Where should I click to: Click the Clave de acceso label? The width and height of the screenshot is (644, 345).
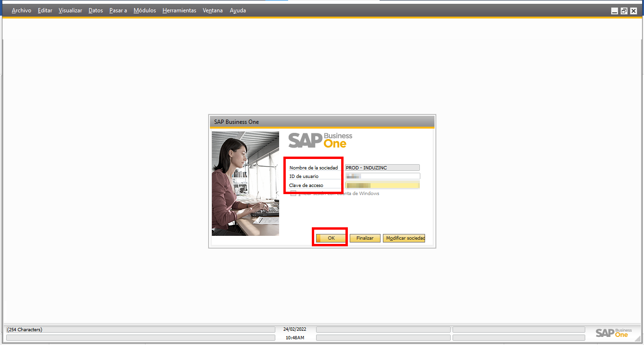[x=306, y=185]
